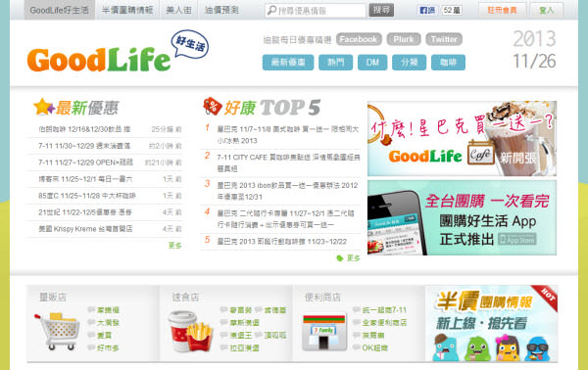Click the percent tag icon beside 好康 TOP 5
This screenshot has height=370, width=588.
pyautogui.click(x=213, y=107)
